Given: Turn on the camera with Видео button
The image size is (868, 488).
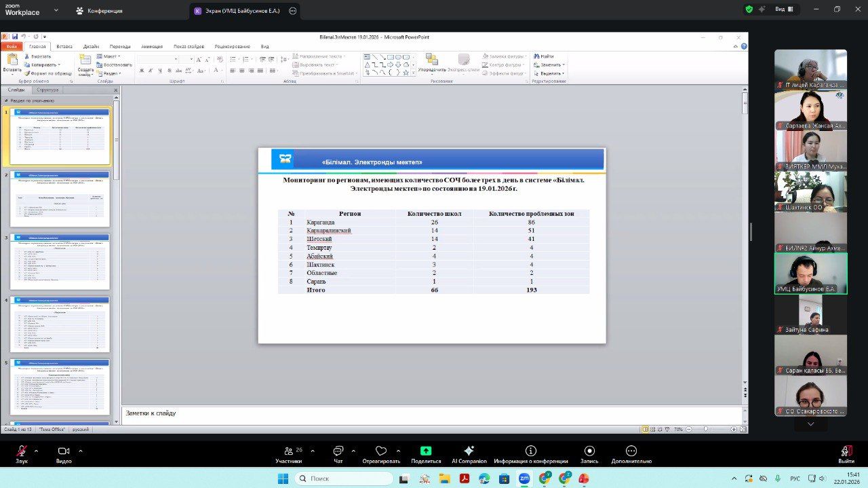Looking at the screenshot, I should tap(64, 452).
